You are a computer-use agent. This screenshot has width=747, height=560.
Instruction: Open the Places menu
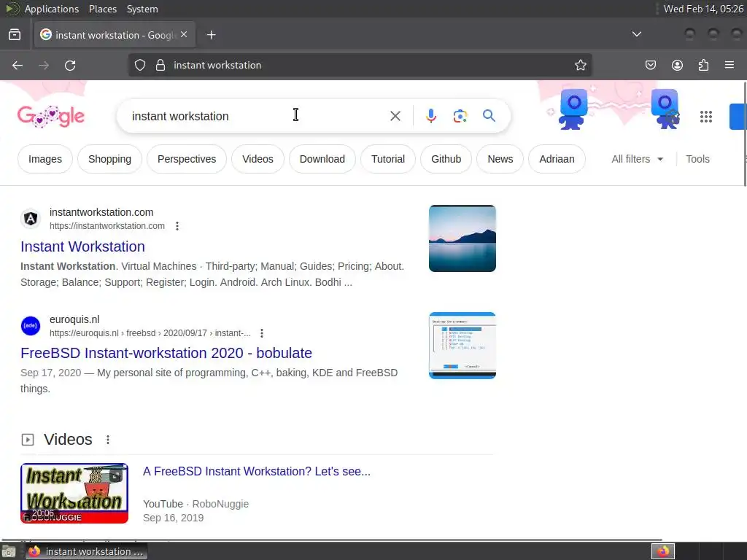pyautogui.click(x=102, y=9)
